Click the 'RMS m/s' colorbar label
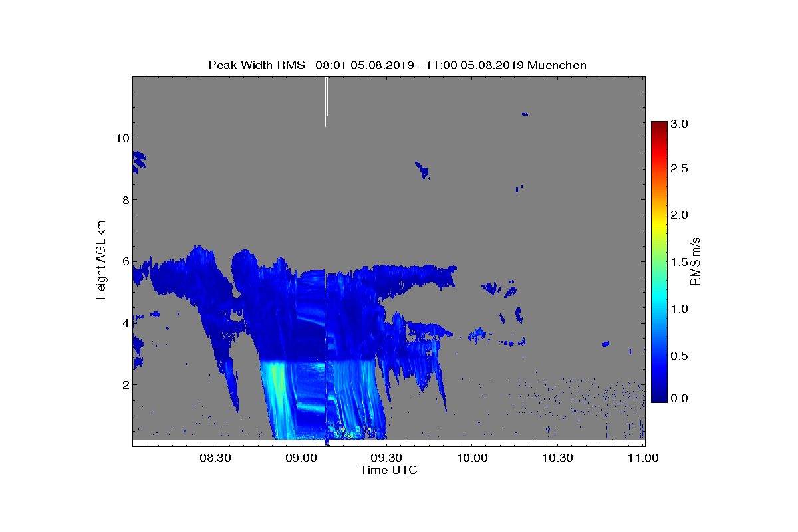The height and width of the screenshot is (532, 798). coord(696,261)
